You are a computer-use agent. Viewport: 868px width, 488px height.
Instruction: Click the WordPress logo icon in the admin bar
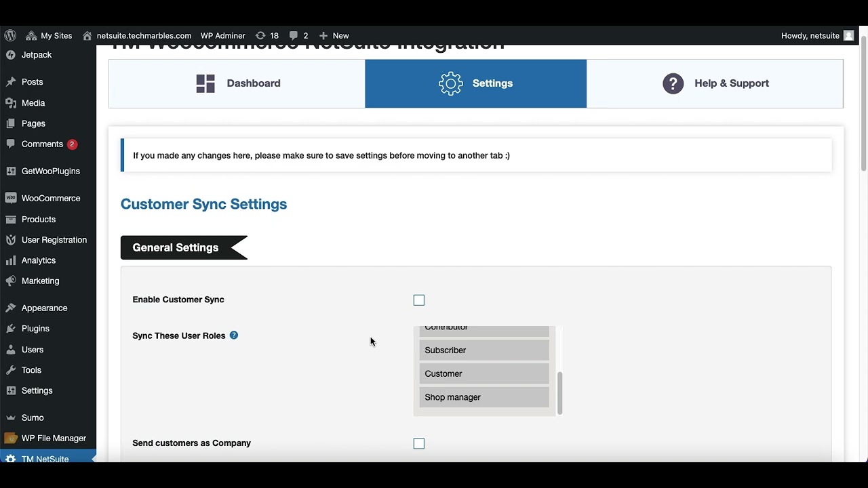point(10,35)
